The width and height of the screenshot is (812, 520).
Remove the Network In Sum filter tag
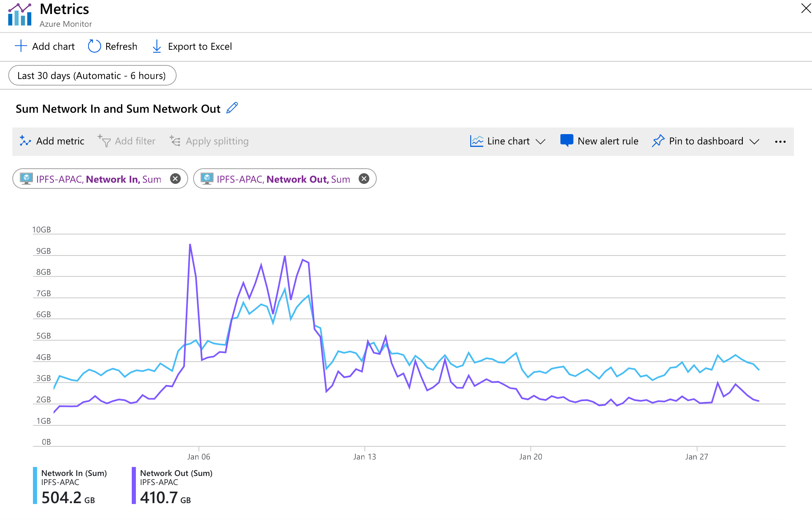pyautogui.click(x=175, y=178)
